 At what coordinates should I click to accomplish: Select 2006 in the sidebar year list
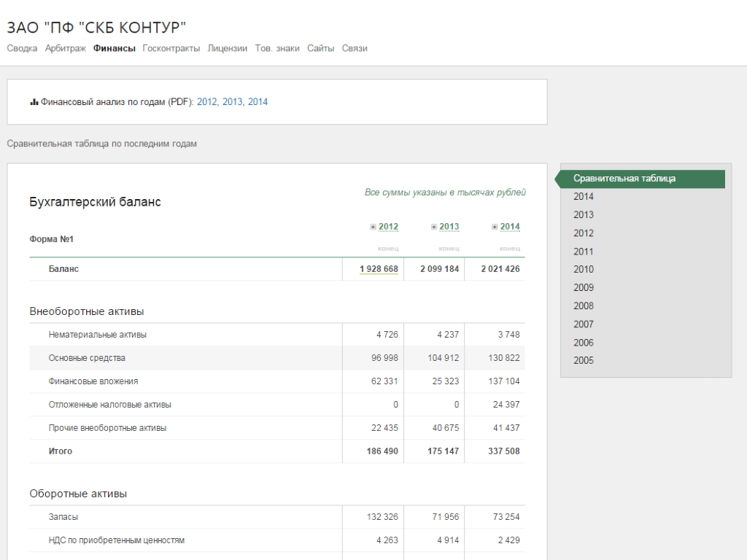(x=584, y=343)
